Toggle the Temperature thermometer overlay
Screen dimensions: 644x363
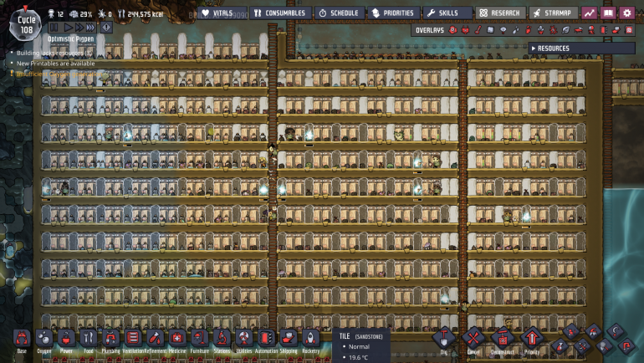(478, 30)
